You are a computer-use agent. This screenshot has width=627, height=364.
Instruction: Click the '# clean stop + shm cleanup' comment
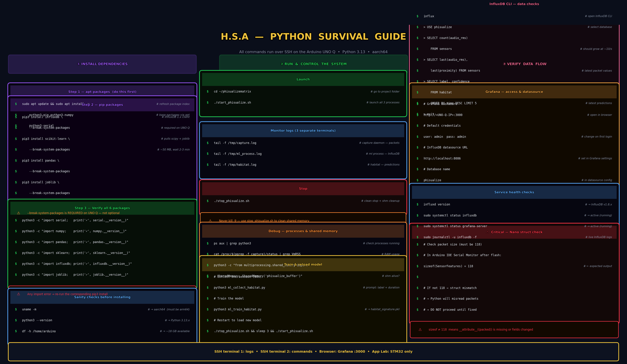tap(380, 201)
